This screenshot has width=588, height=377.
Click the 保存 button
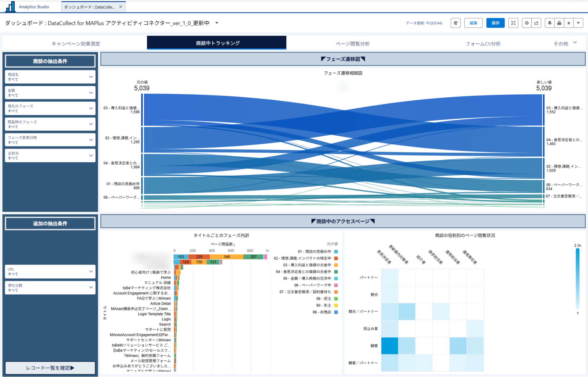495,23
